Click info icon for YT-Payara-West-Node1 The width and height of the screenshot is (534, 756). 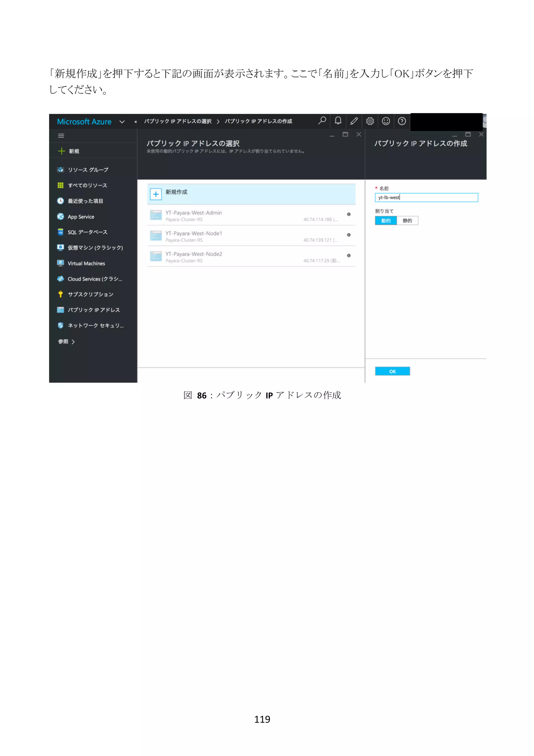click(349, 235)
